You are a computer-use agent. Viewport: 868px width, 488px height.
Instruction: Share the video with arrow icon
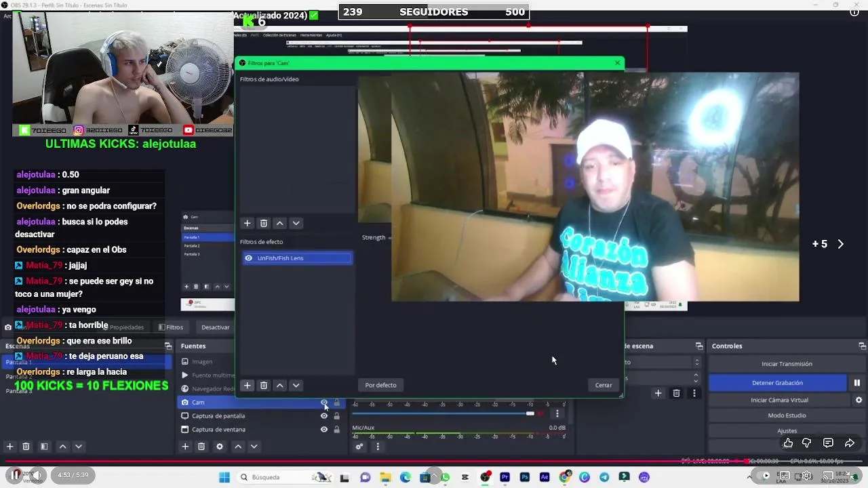[x=850, y=443]
